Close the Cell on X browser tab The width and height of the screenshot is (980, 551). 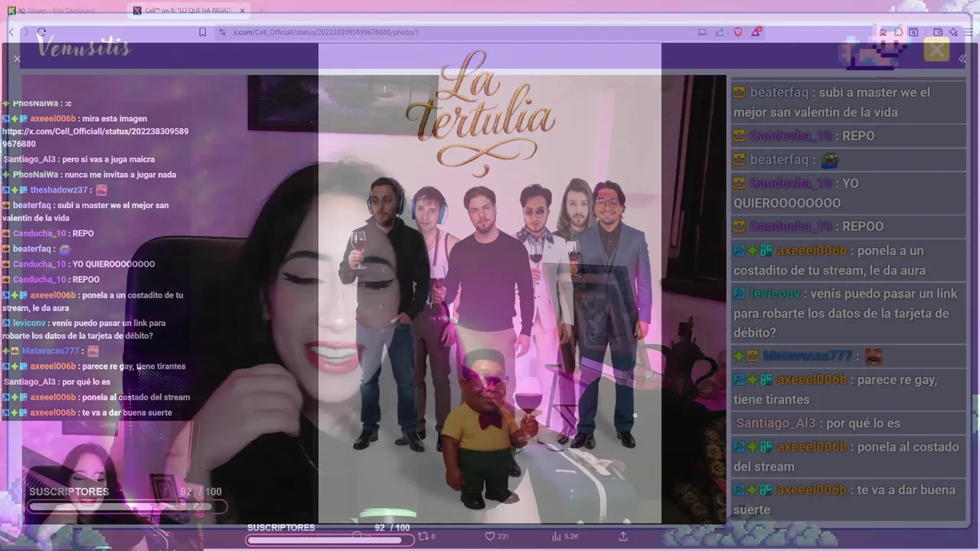[243, 11]
